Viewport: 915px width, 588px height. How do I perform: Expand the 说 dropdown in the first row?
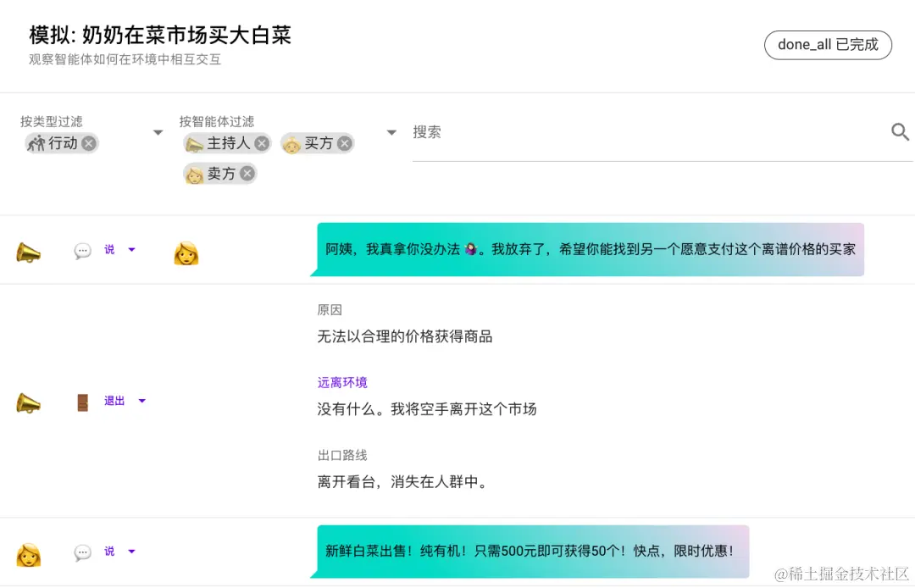131,249
